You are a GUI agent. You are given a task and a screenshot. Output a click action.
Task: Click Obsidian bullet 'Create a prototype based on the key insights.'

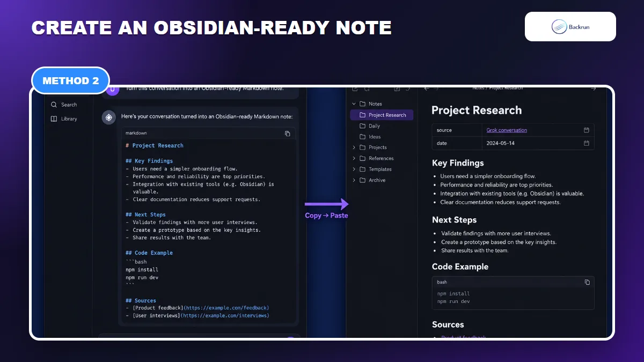pos(499,242)
